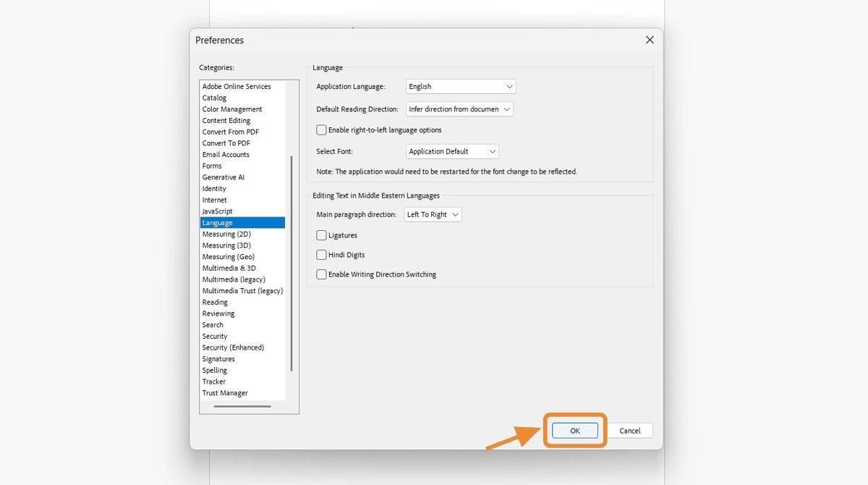Enable Writing Direction Switching checkbox
868x485 pixels.
point(322,274)
